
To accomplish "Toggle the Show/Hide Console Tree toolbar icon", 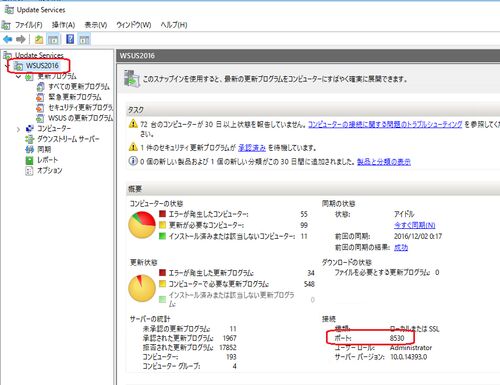I will [x=53, y=39].
